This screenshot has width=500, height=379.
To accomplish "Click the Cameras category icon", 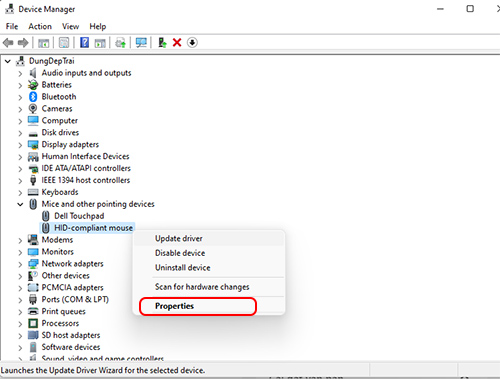I will point(33,109).
